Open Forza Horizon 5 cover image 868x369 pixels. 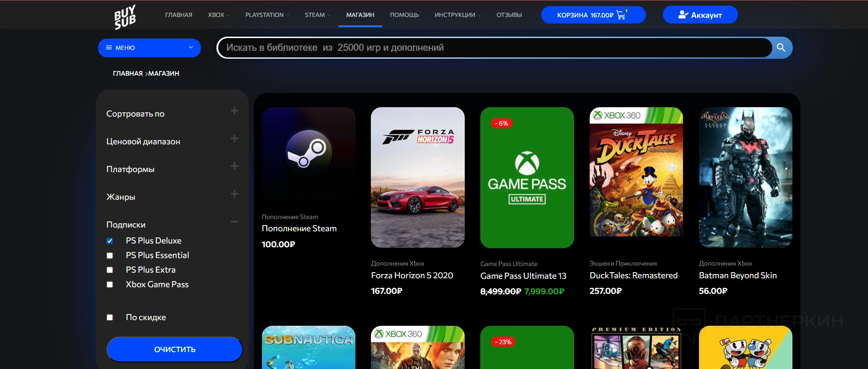pos(418,177)
